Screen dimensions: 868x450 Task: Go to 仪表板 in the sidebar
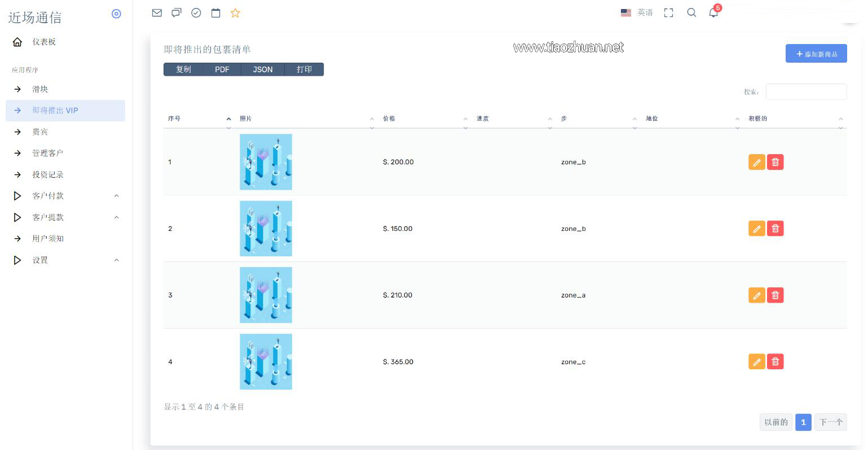(x=43, y=42)
